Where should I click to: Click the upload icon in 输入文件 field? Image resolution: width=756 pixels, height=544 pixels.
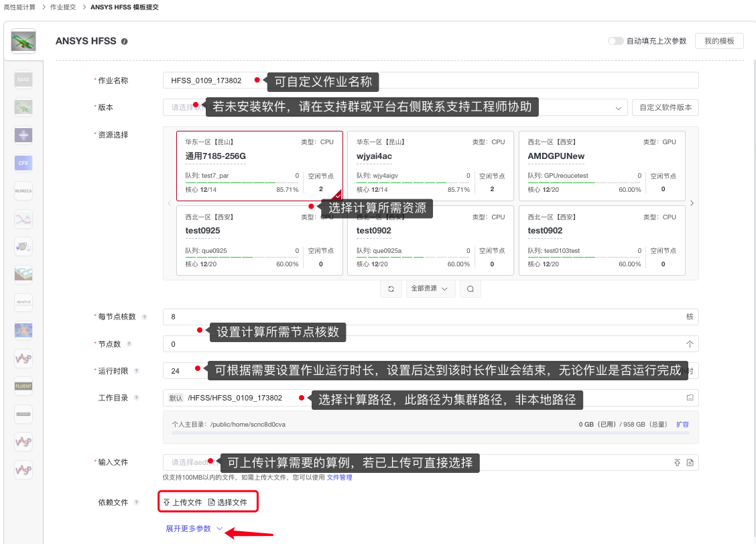coord(677,463)
